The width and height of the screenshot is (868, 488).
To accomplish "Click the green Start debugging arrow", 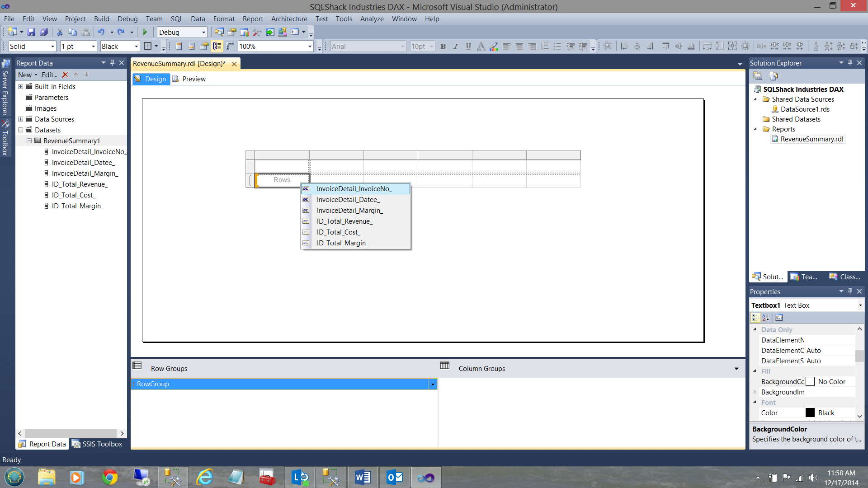I will 145,32.
